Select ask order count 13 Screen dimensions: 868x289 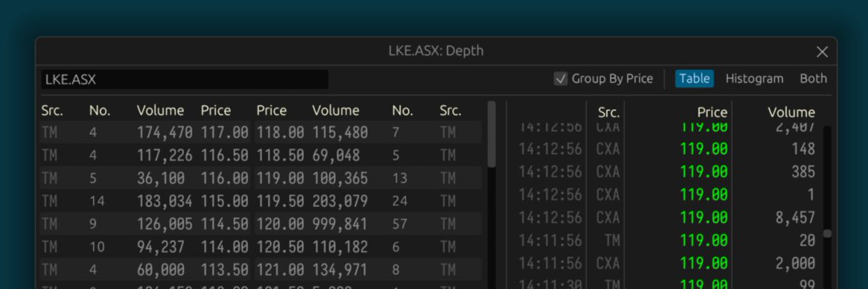(x=399, y=178)
